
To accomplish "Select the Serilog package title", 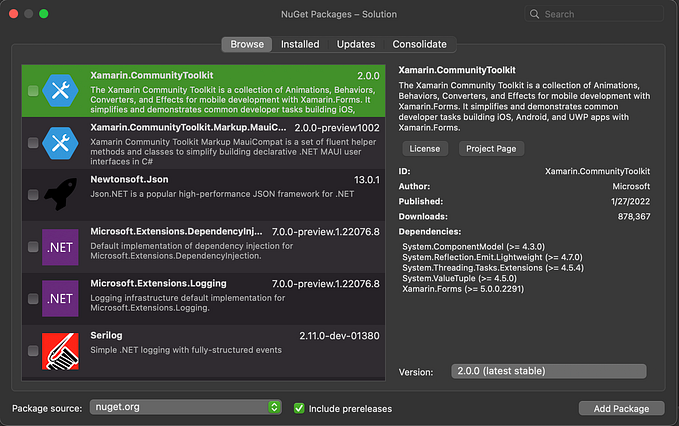I will coord(106,336).
